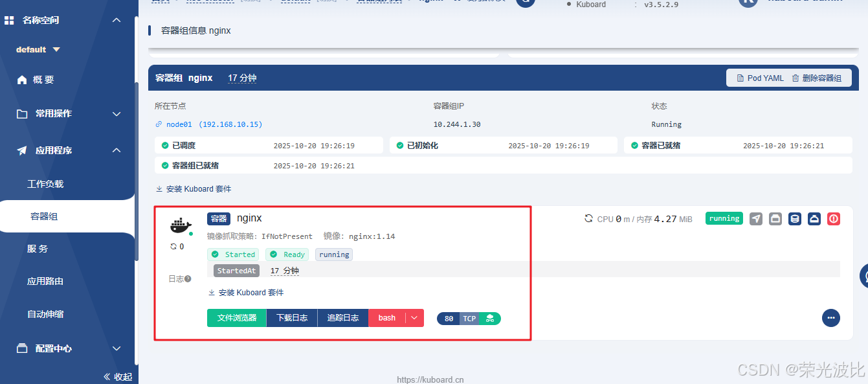
Task: Click the 17 分钟 pod age in header
Action: coord(242,78)
